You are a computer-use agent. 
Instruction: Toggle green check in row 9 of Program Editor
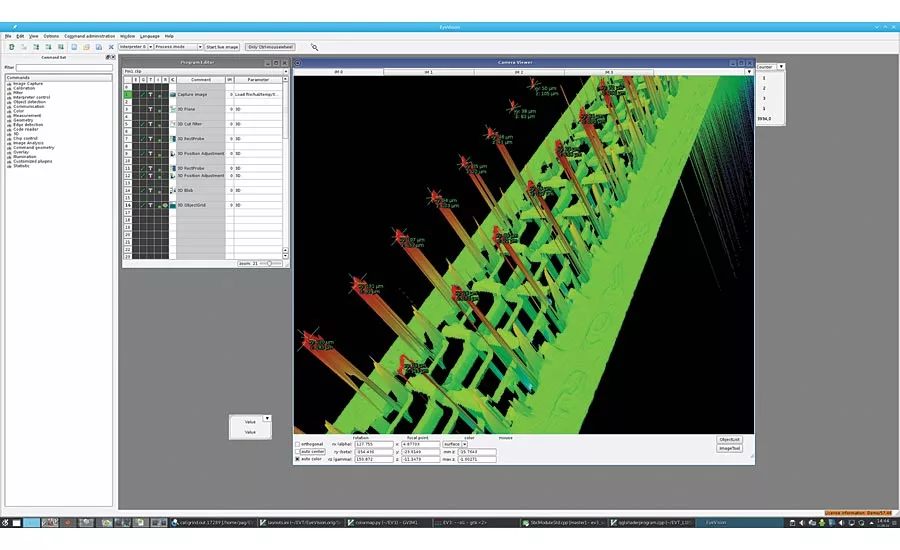point(143,153)
